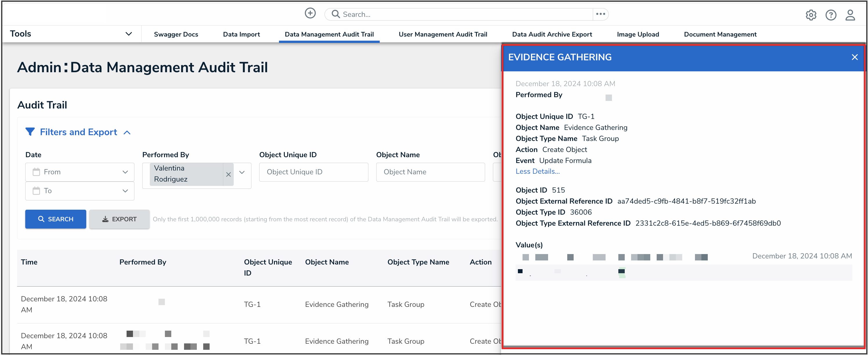Click the search magnifier icon

(x=335, y=14)
